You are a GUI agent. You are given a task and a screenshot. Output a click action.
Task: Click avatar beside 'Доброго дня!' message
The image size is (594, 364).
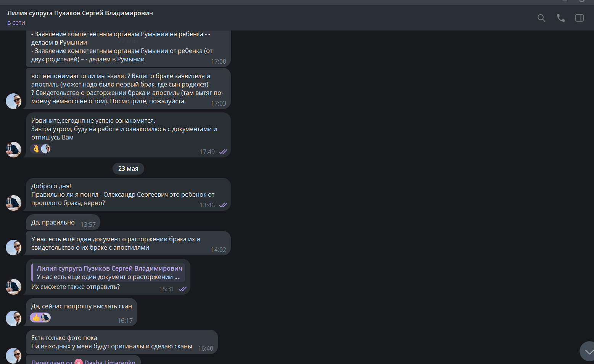tap(13, 203)
